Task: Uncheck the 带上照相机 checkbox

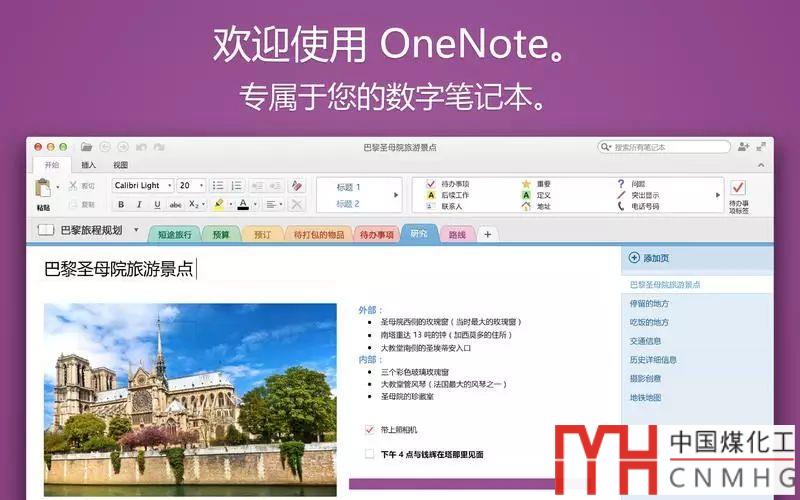Action: tap(369, 430)
